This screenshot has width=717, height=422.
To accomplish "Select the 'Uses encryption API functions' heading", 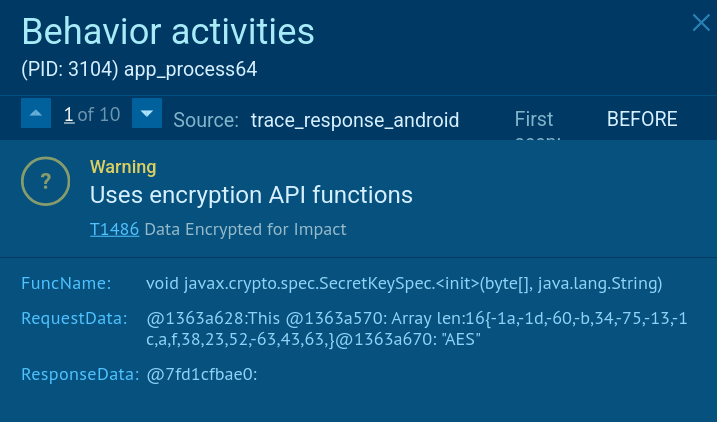I will (x=251, y=195).
